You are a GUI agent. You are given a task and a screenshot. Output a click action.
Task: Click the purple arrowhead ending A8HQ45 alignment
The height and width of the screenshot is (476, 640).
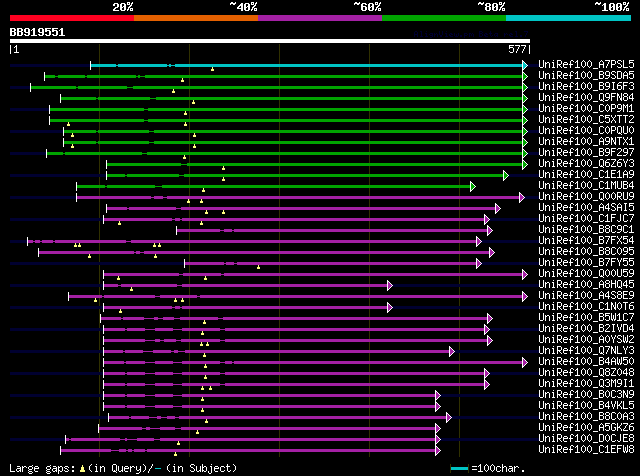coord(390,286)
